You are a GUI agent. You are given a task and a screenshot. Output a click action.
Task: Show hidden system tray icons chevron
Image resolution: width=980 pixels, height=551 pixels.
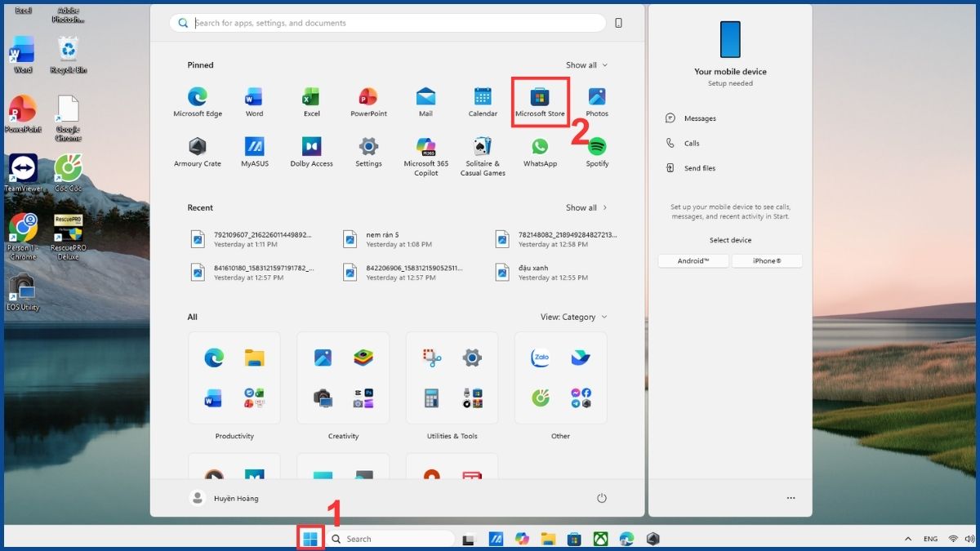pos(908,539)
